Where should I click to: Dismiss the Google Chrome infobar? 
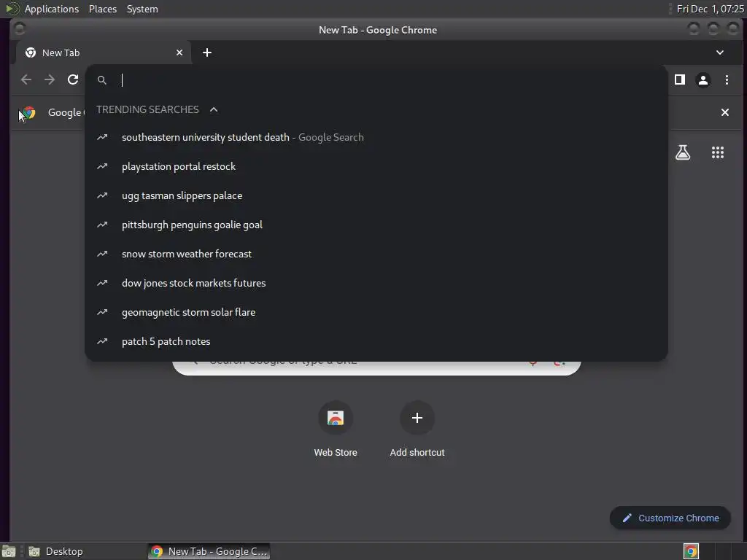coord(724,112)
